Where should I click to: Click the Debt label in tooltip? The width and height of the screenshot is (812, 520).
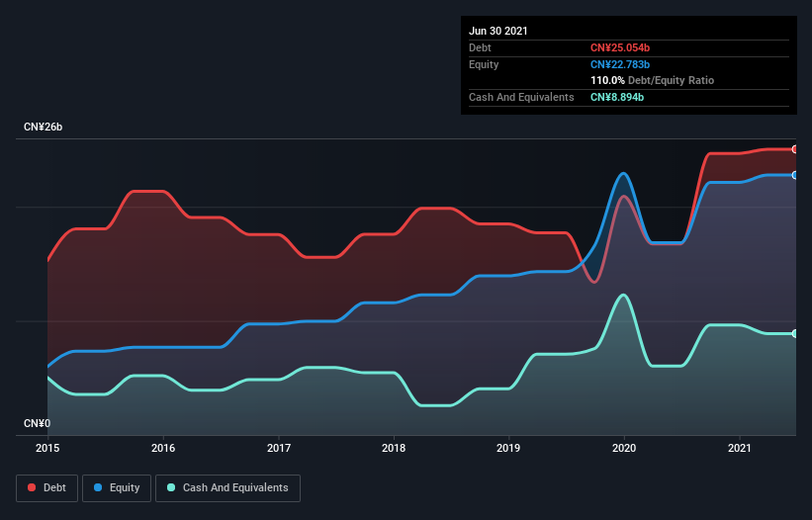click(480, 47)
